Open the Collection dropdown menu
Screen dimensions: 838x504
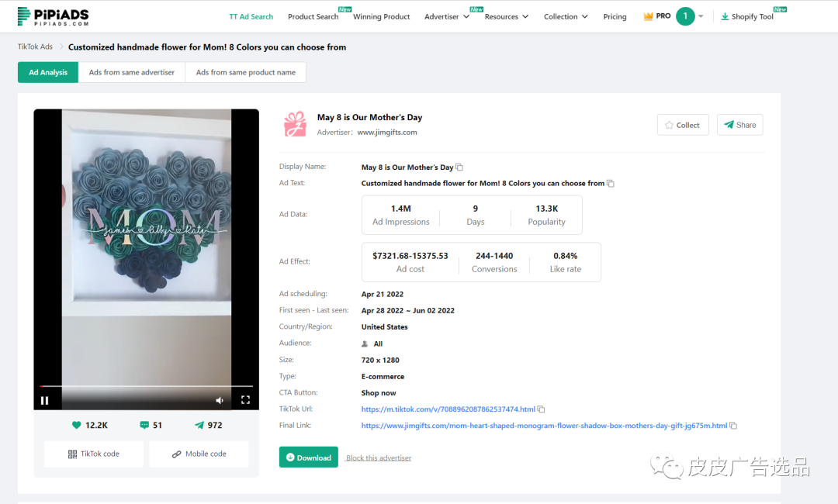coord(566,16)
